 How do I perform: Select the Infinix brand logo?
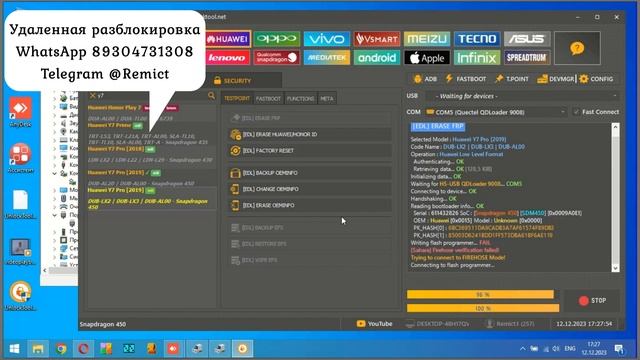477,58
